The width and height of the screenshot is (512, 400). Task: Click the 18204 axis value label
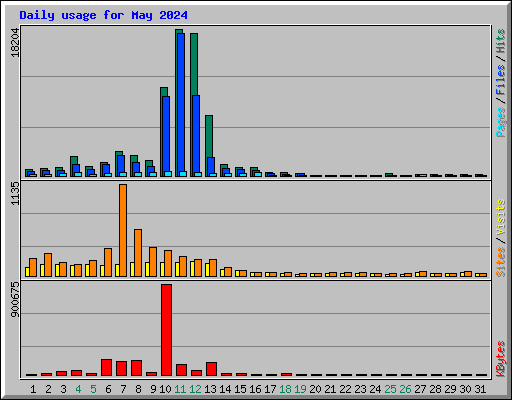[15, 42]
